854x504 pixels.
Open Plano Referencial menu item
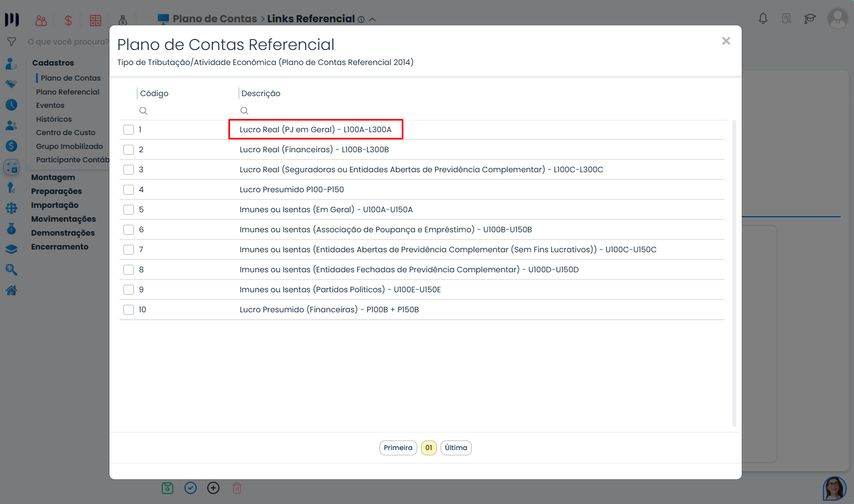click(68, 92)
